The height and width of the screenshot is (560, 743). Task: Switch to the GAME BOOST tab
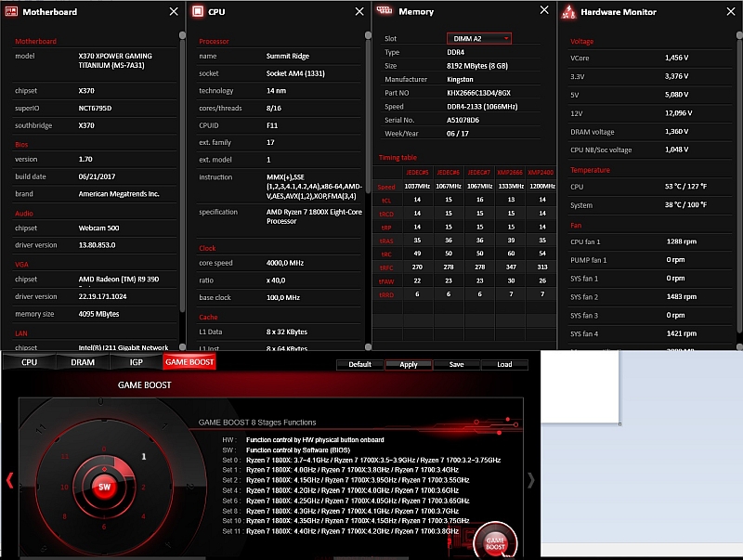coord(189,362)
